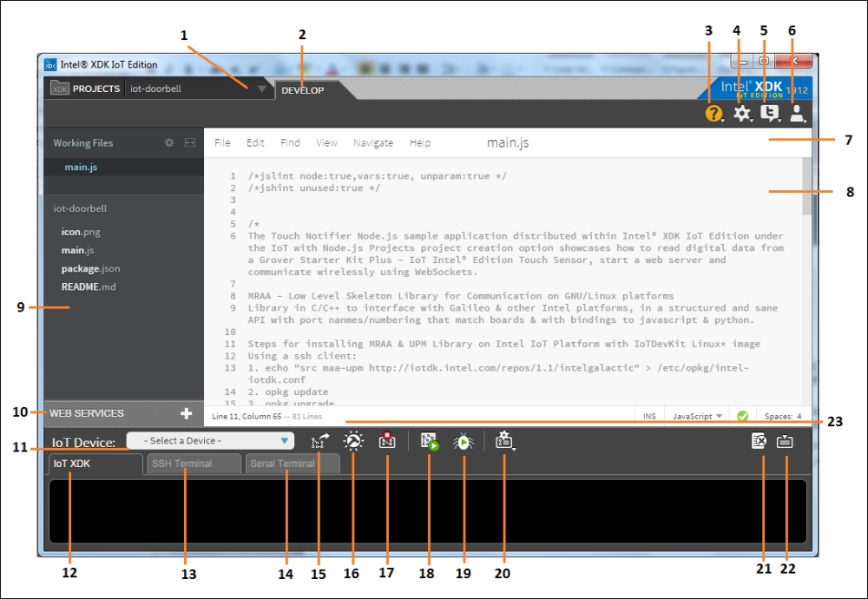The height and width of the screenshot is (599, 868).
Task: Click the 'Line 11, Column 65' cursor position
Action: [x=247, y=417]
